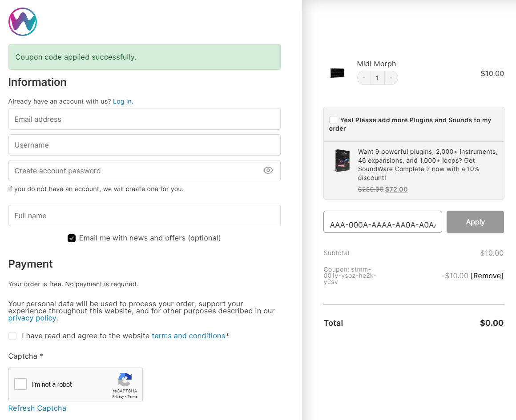The height and width of the screenshot is (420, 516).
Task: Click the Subtotal label
Action: [336, 253]
